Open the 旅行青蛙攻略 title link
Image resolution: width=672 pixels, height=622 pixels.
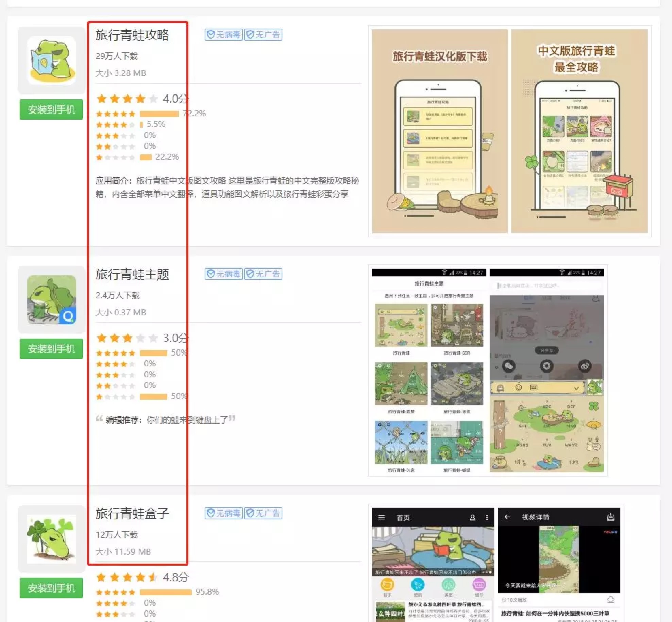coord(132,35)
